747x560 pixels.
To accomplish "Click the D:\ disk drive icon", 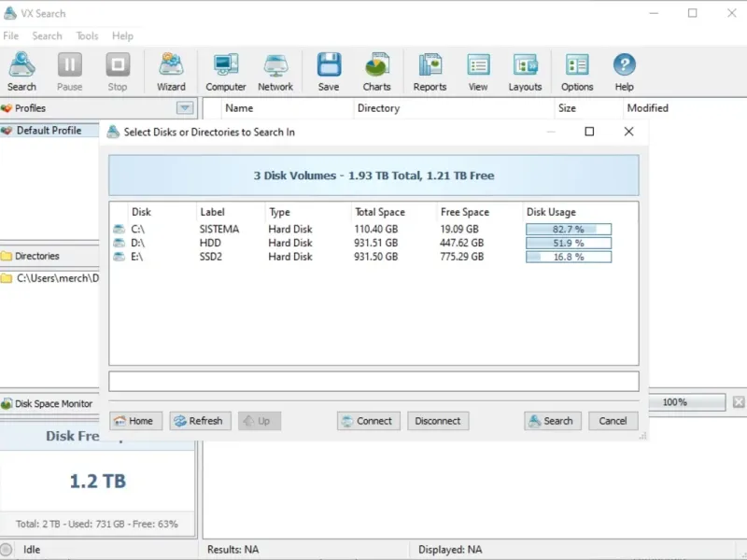I will pos(119,243).
